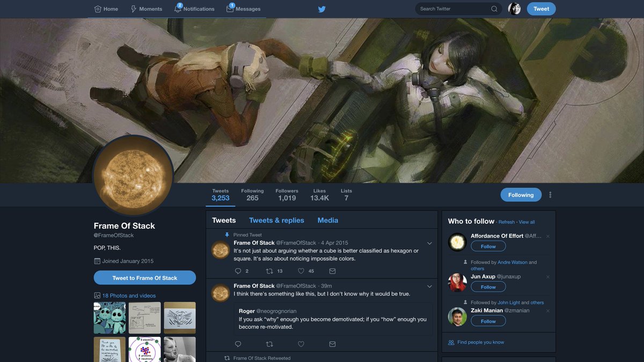The height and width of the screenshot is (362, 644).
Task: View the 7 Lists
Action: [346, 195]
